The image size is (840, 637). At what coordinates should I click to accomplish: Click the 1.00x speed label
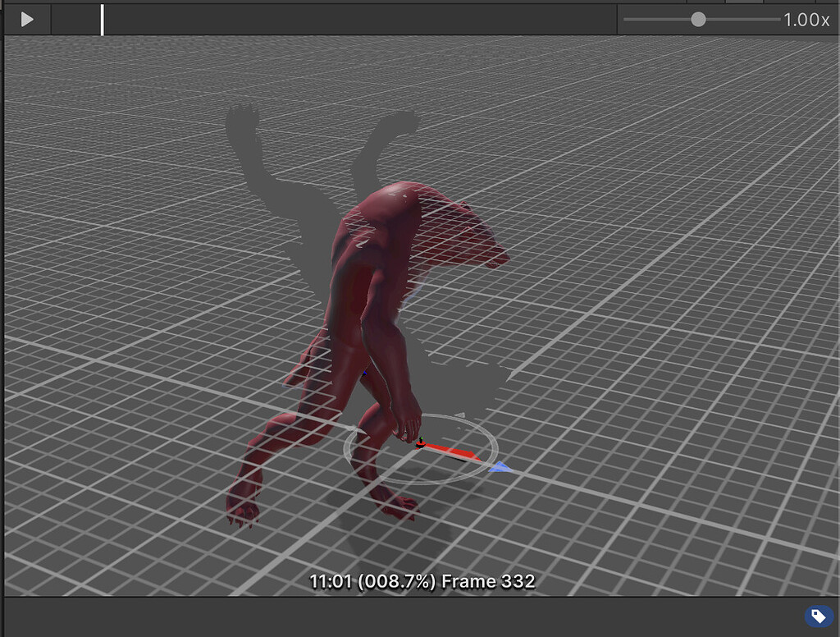click(x=807, y=18)
